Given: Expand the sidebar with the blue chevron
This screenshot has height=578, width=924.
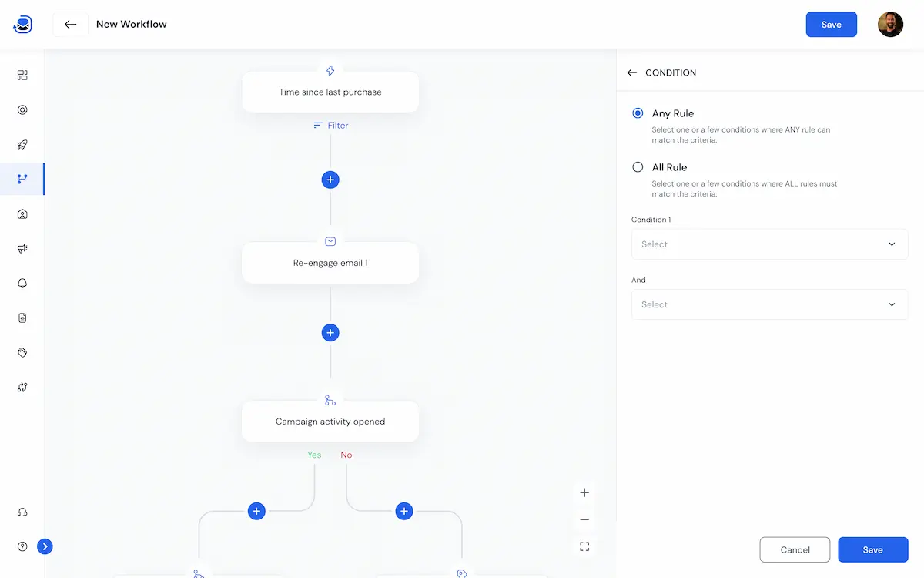Looking at the screenshot, I should click(45, 546).
